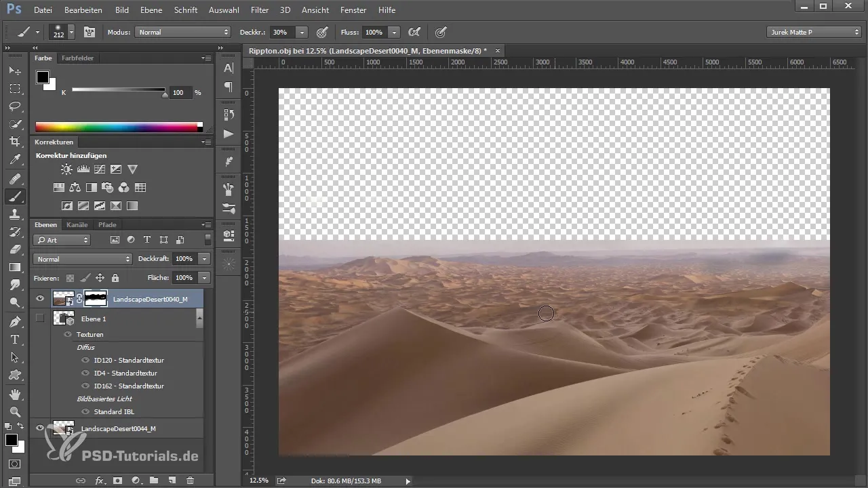Toggle visibility of Texturen
This screenshot has width=868, height=488.
click(x=68, y=335)
